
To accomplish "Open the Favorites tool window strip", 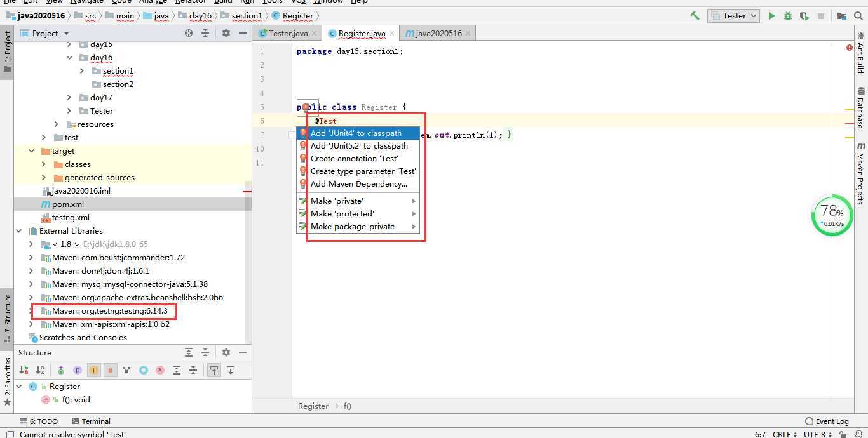I will 7,381.
